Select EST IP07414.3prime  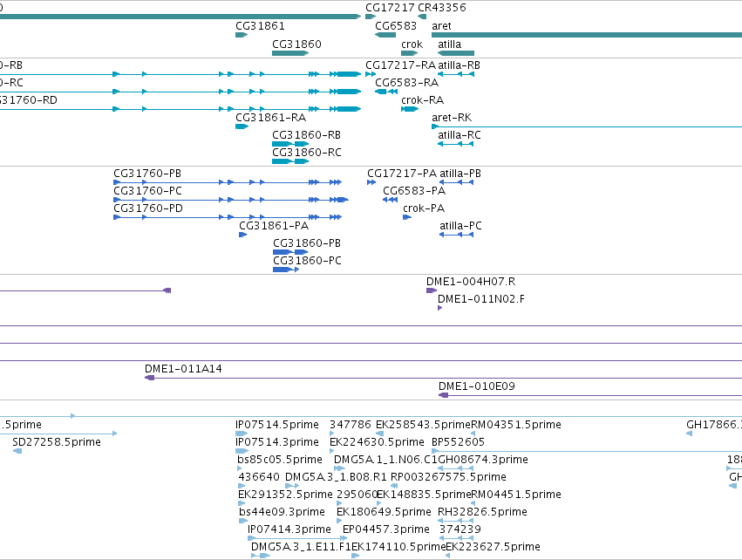point(289,529)
